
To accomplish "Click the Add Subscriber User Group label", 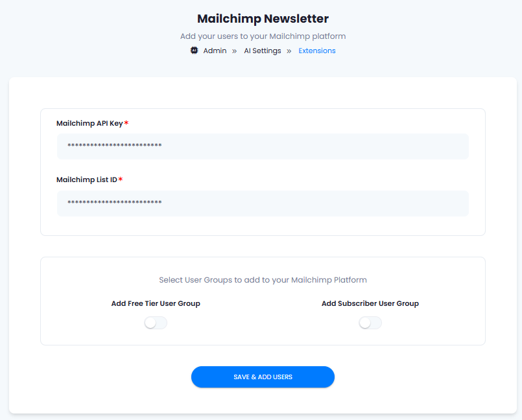I will point(370,303).
